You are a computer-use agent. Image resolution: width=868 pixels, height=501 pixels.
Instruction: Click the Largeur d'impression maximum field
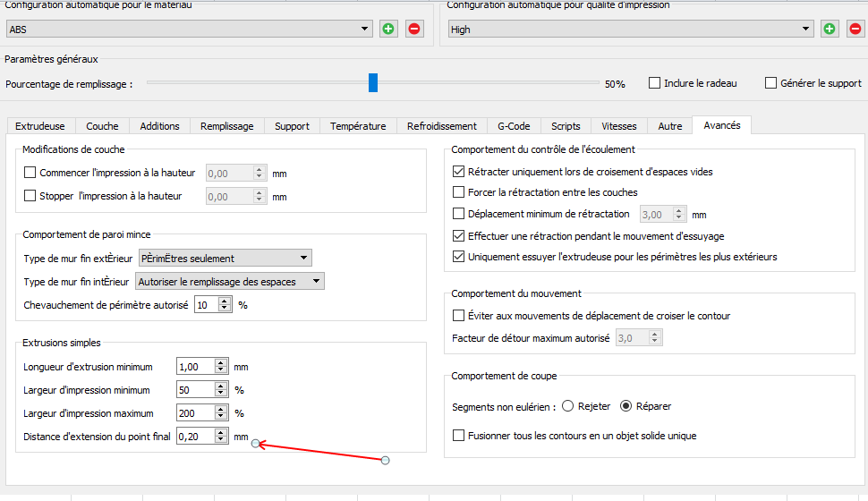click(195, 413)
